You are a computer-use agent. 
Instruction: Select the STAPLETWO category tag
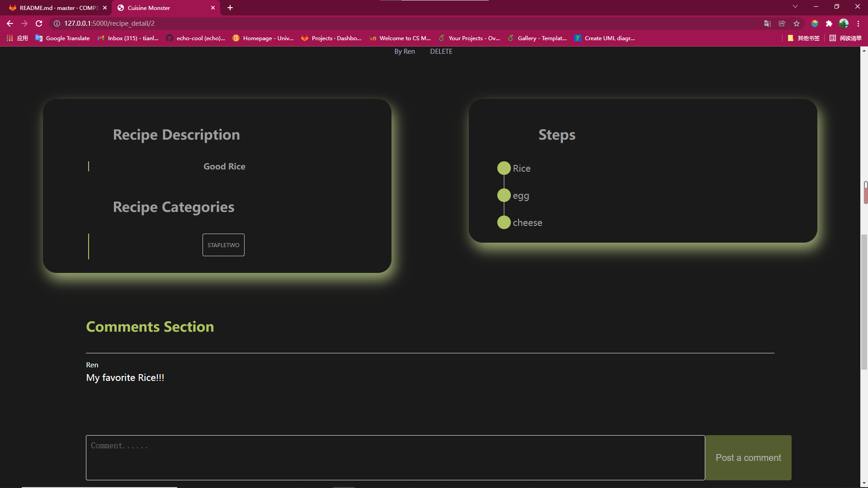[x=223, y=245]
